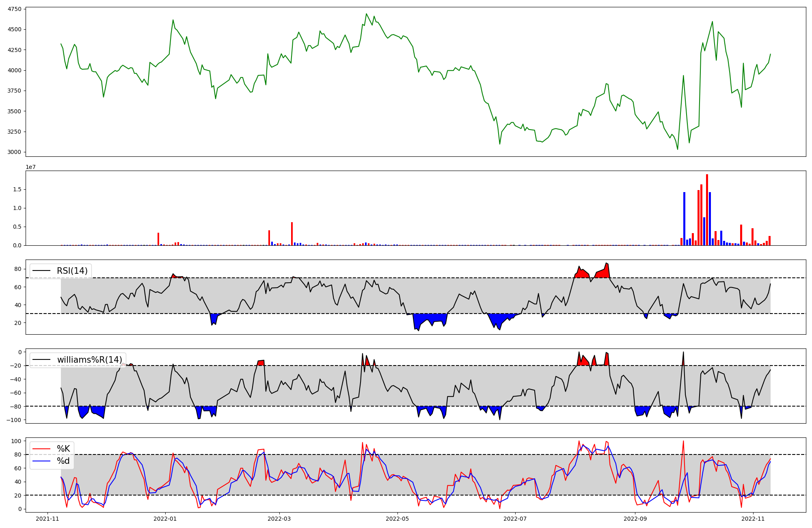The image size is (812, 528).
Task: Click the 100 stochastic axis tick label
Action: pos(17,441)
